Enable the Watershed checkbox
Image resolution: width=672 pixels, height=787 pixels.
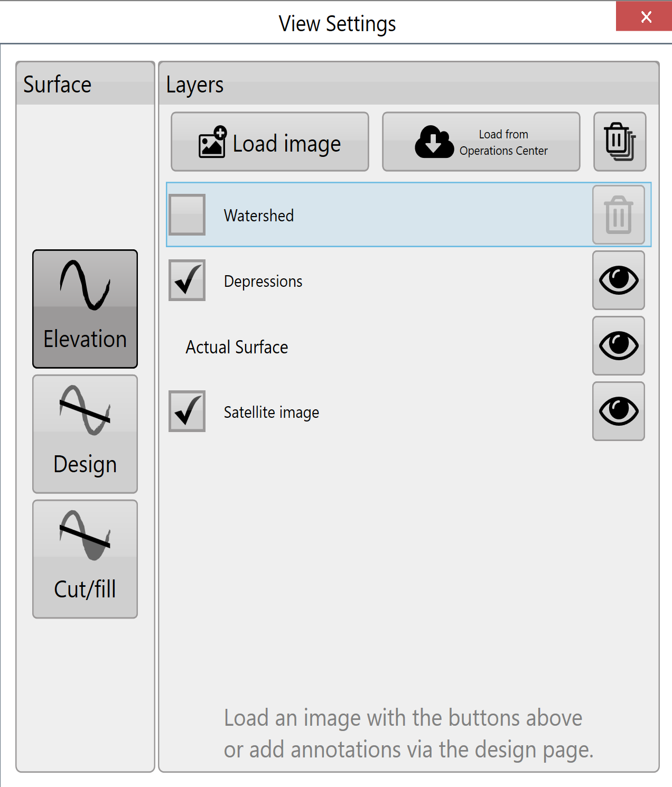187,214
